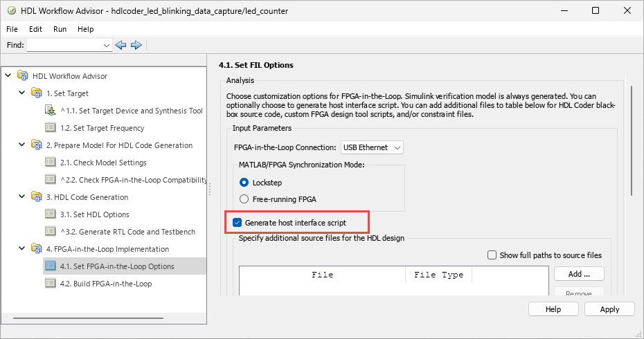Click icon beside 4.1 Set FPGA-in-the-Loop Options
Screen dimensions: 644x339
[x=50, y=266]
